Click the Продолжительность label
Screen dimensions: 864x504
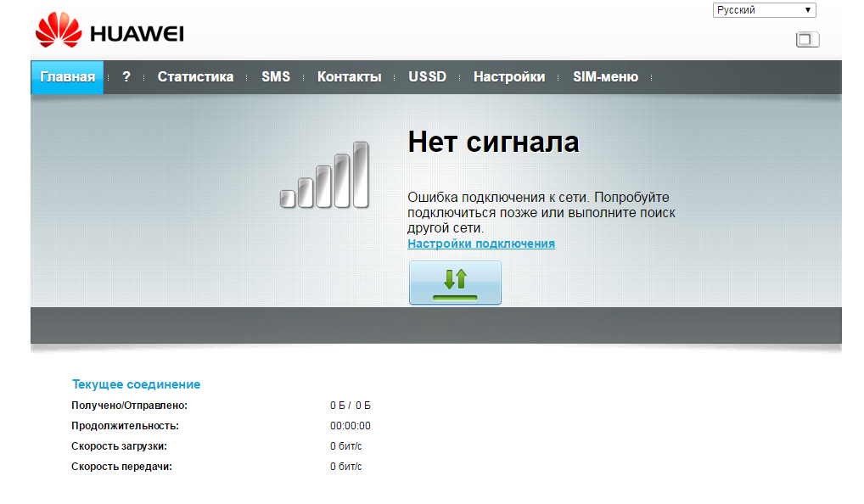(x=125, y=426)
